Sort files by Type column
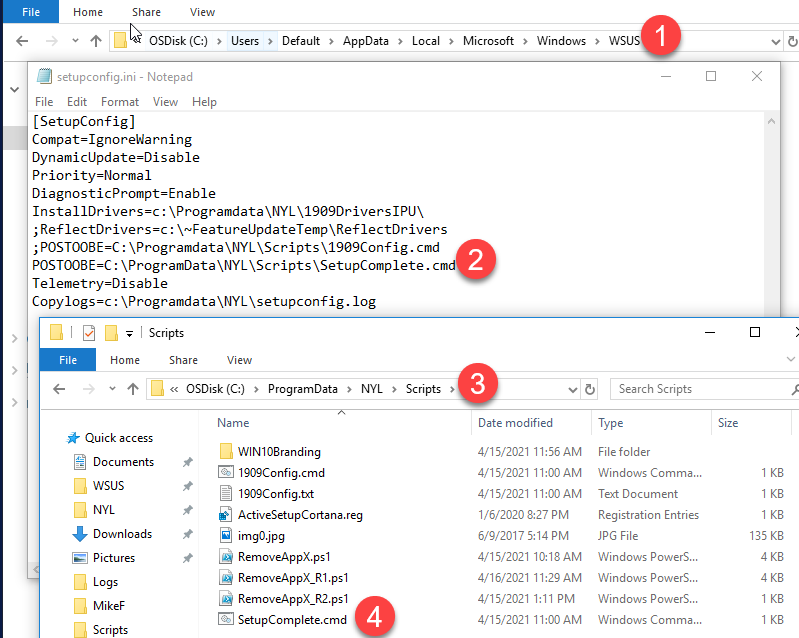This screenshot has height=638, width=799. pos(610,422)
